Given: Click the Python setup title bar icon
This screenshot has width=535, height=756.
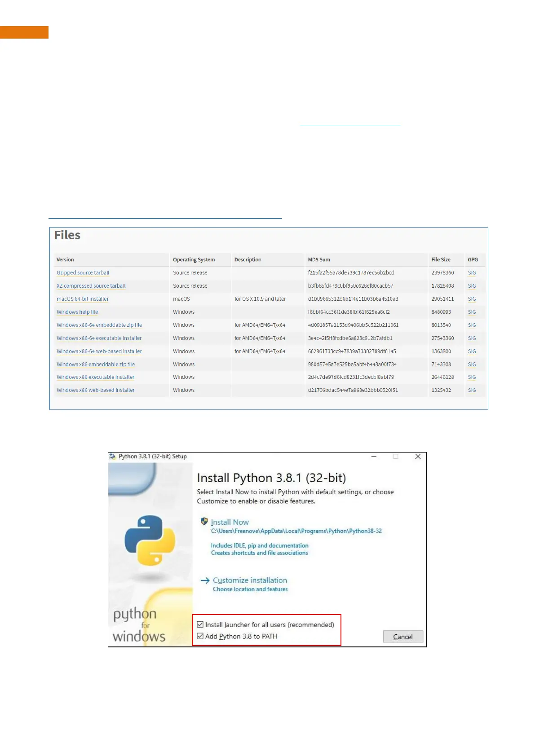Looking at the screenshot, I should coord(112,457).
